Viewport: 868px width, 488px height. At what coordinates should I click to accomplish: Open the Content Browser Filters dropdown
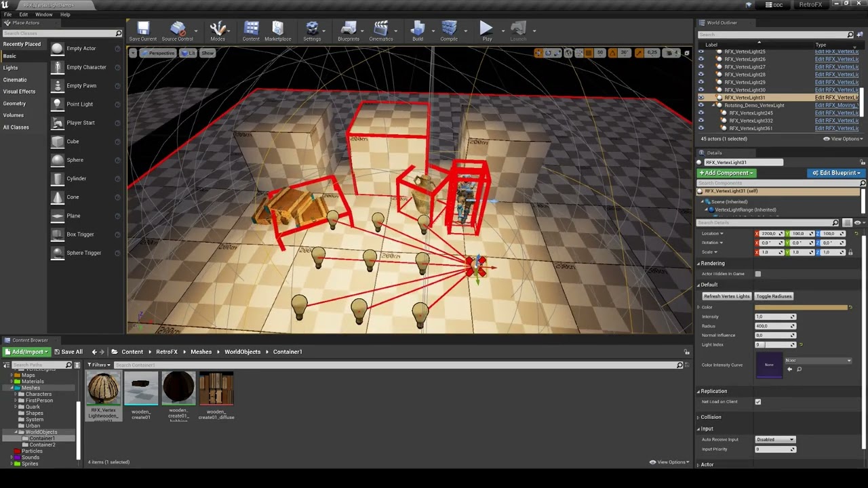coord(100,365)
